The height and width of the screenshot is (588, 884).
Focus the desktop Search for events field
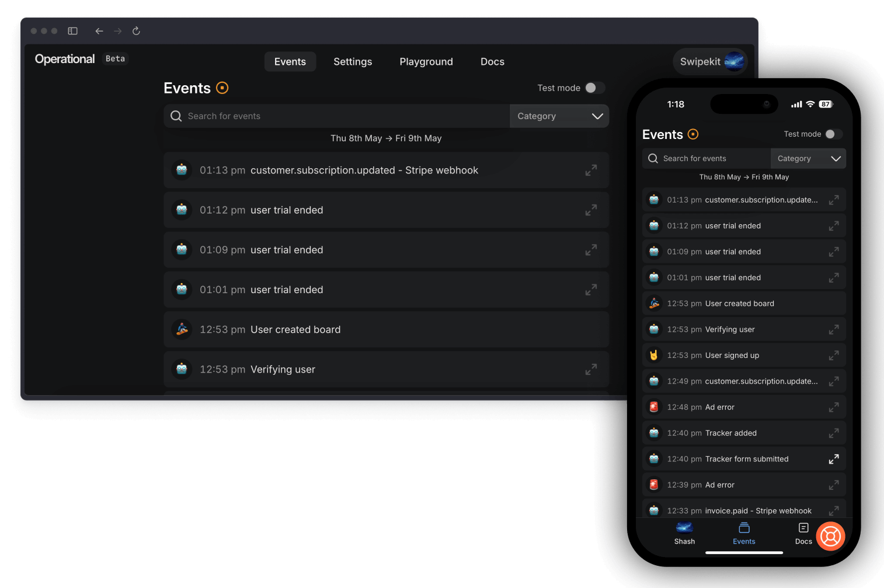[x=337, y=116]
